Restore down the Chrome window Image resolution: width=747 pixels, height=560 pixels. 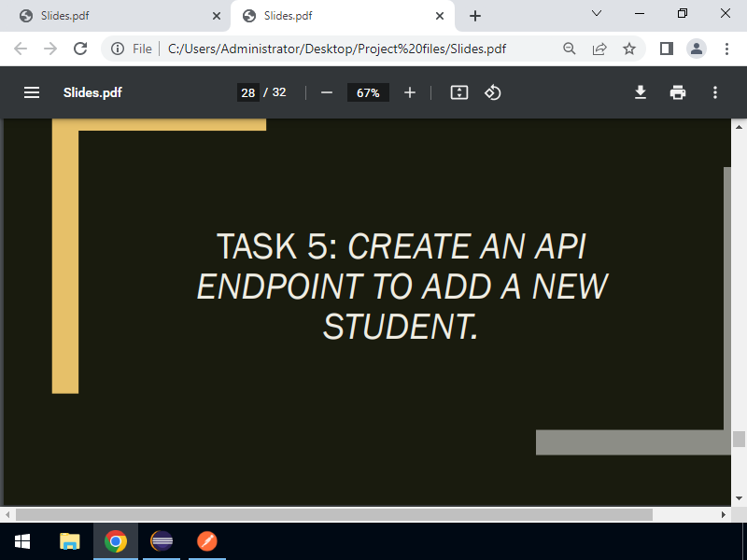pyautogui.click(x=683, y=13)
